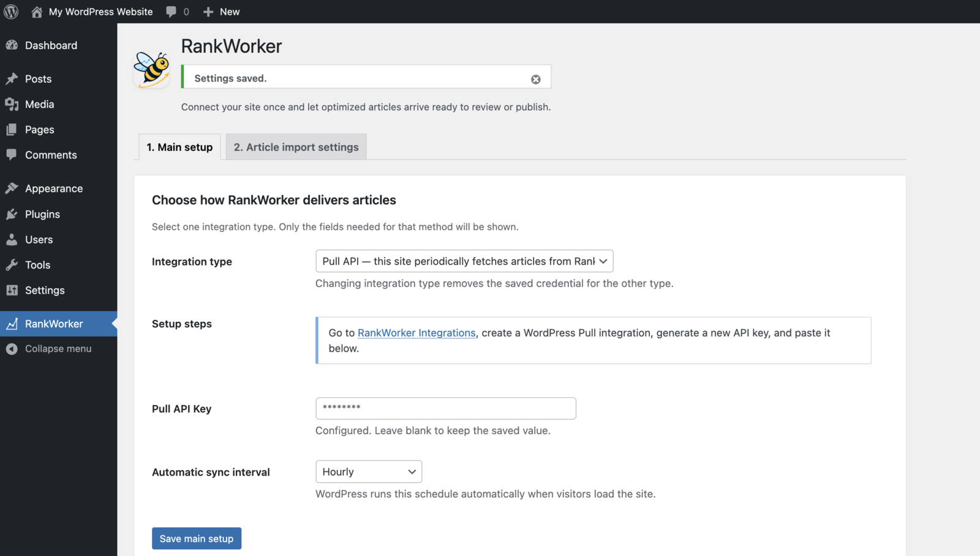Viewport: 980px width, 556px height.
Task: Follow the RankWorker Integrations link
Action: pos(417,333)
